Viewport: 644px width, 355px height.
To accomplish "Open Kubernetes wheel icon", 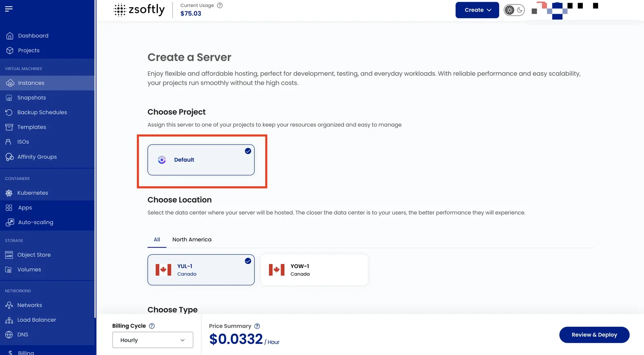I will (x=9, y=193).
